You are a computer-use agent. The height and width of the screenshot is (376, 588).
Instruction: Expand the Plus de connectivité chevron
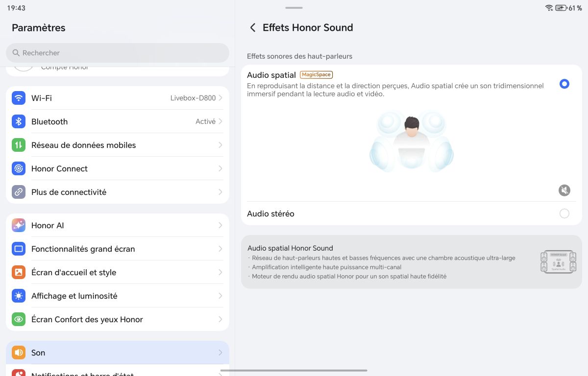220,192
